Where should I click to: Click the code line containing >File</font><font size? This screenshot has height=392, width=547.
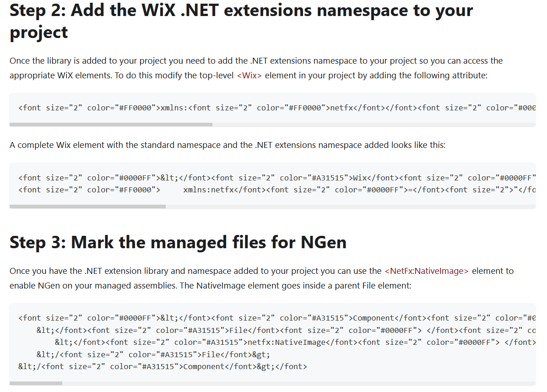tap(286, 330)
